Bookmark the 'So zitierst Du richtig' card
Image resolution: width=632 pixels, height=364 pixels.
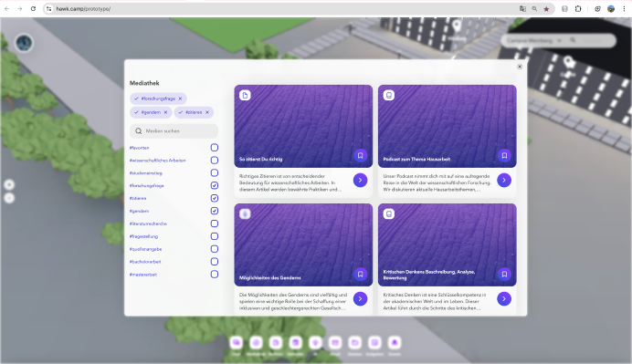point(361,155)
